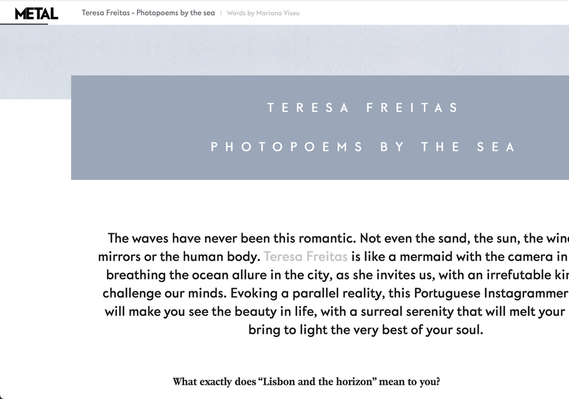569x399 pixels.
Task: Open the 'Teresa Freitas - Photopoems by the sea' header title
Action: pos(148,13)
